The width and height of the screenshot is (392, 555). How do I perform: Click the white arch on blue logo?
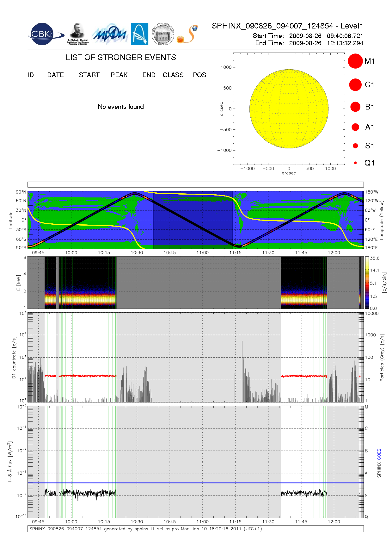[139, 34]
